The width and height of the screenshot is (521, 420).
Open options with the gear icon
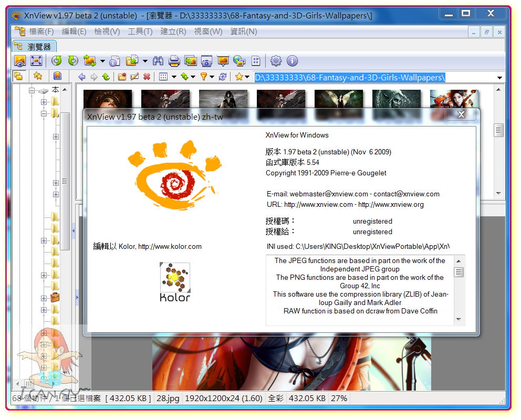(276, 61)
